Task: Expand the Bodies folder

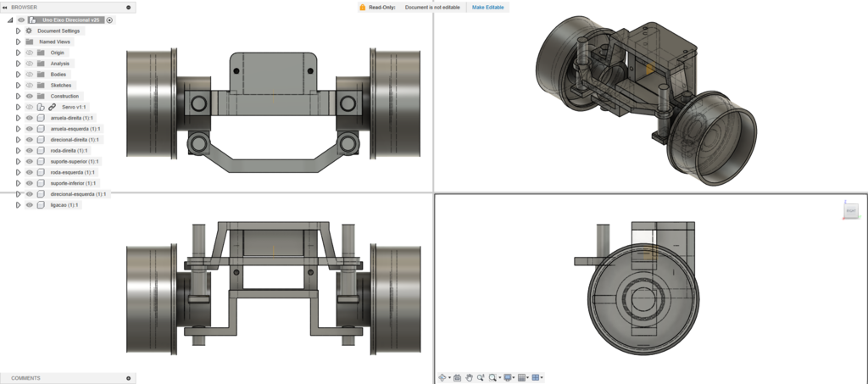Action: (x=18, y=75)
